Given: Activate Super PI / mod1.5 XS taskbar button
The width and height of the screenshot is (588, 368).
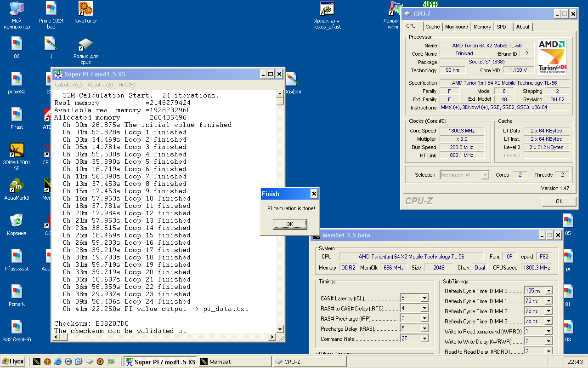Looking at the screenshot, I should tap(160, 362).
